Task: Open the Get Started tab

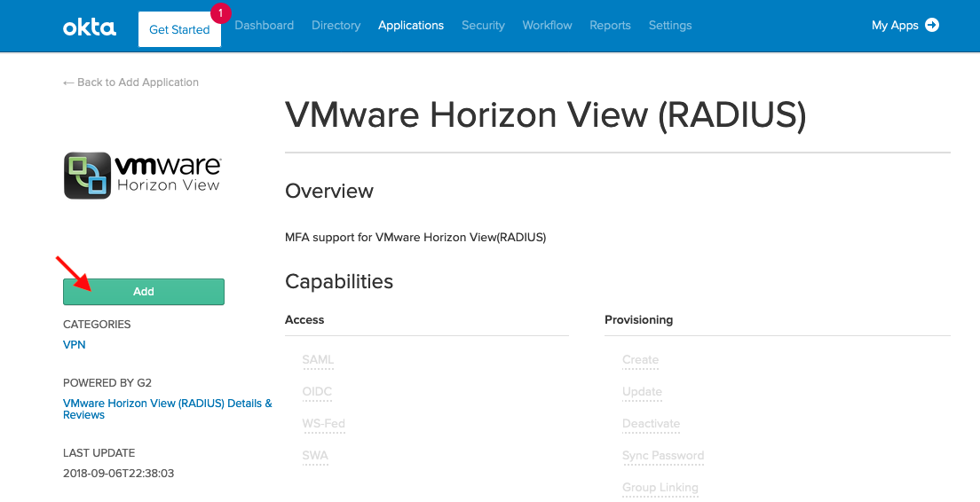Action: pos(179,29)
